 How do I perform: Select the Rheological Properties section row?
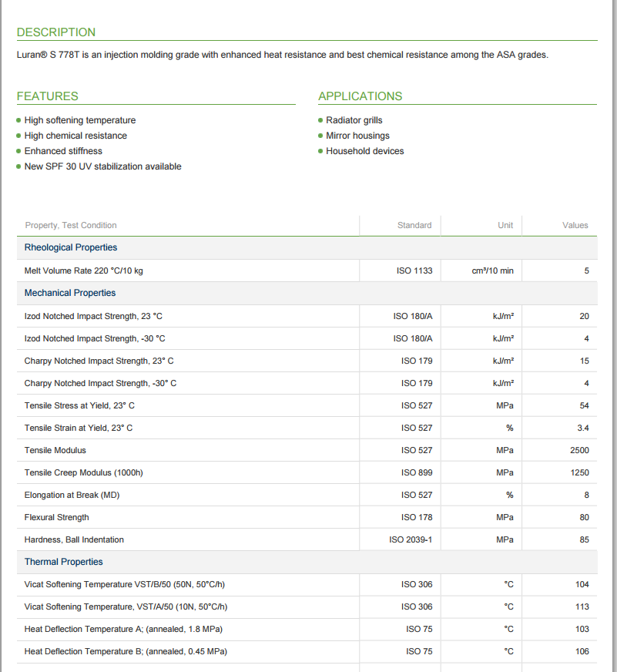tap(307, 247)
